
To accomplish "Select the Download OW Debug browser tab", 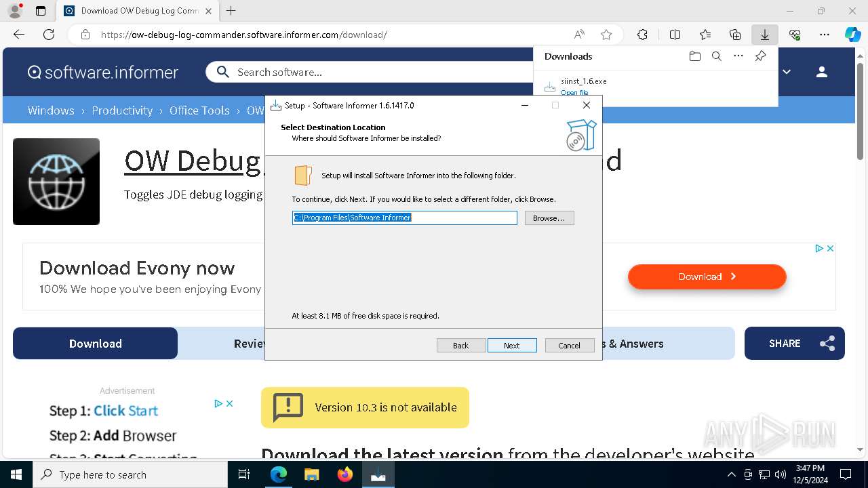I will coord(138,11).
